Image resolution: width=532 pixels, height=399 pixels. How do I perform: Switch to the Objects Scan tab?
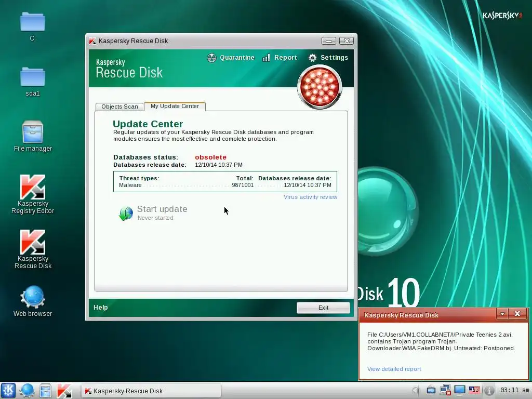(x=119, y=107)
